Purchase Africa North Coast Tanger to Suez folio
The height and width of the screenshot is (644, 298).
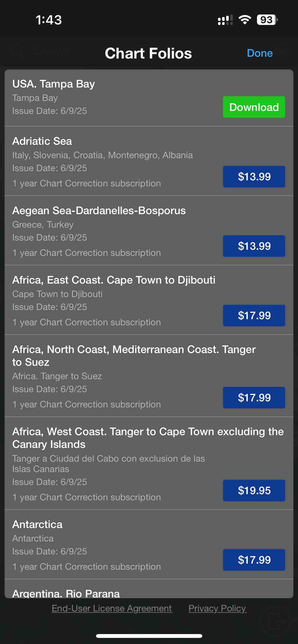pos(254,398)
